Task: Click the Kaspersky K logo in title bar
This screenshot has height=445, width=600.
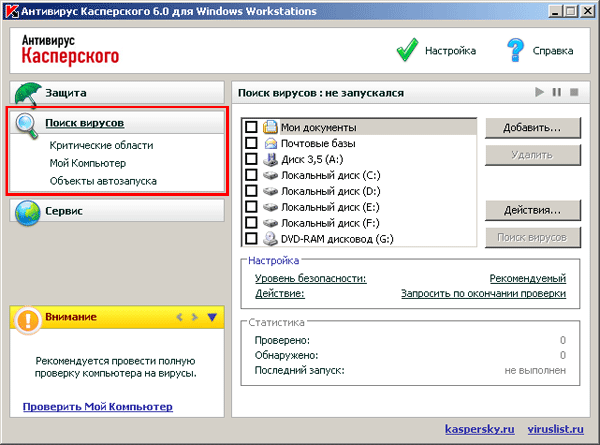Action: pyautogui.click(x=12, y=11)
